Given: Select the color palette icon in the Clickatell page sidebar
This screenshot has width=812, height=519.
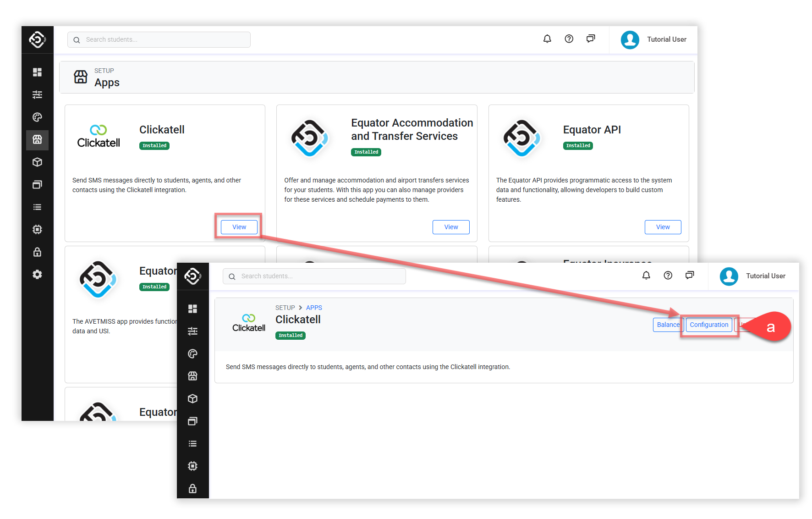Looking at the screenshot, I should pyautogui.click(x=192, y=353).
